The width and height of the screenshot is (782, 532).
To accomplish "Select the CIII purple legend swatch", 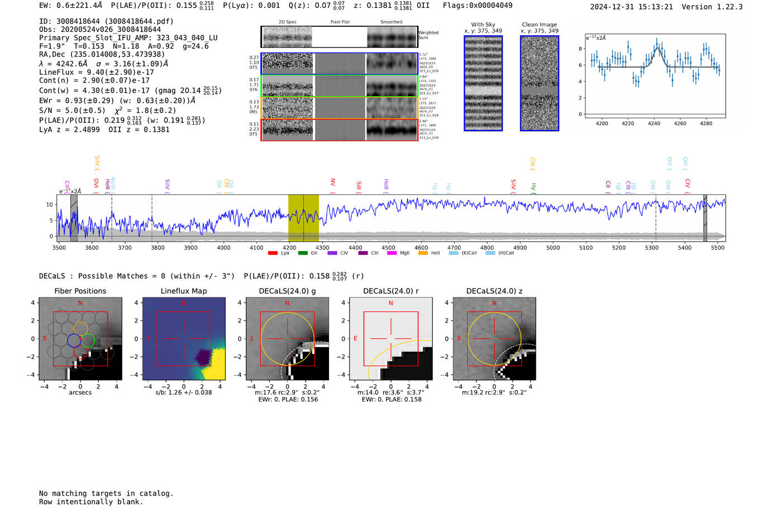I will (363, 253).
